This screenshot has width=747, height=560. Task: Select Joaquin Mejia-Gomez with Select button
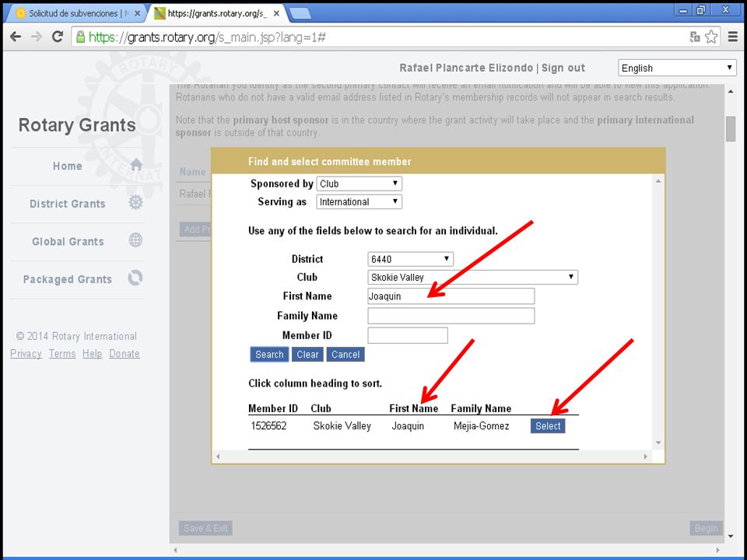[x=548, y=425]
